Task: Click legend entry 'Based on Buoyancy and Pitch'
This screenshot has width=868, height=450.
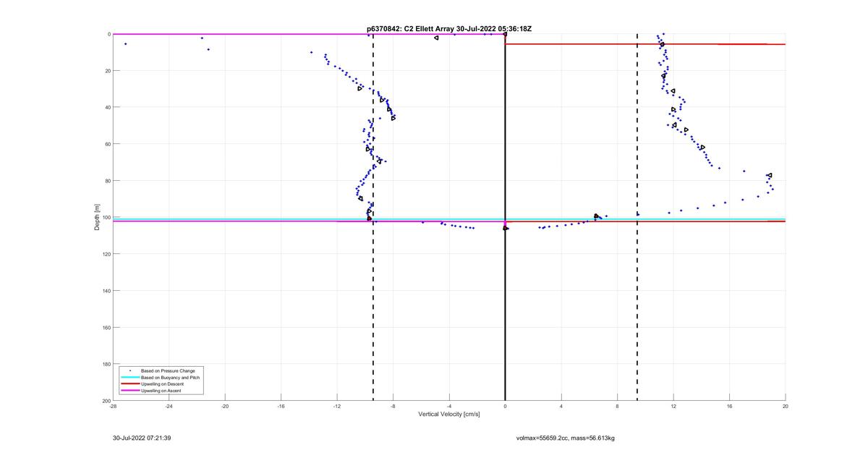Action: [x=171, y=378]
